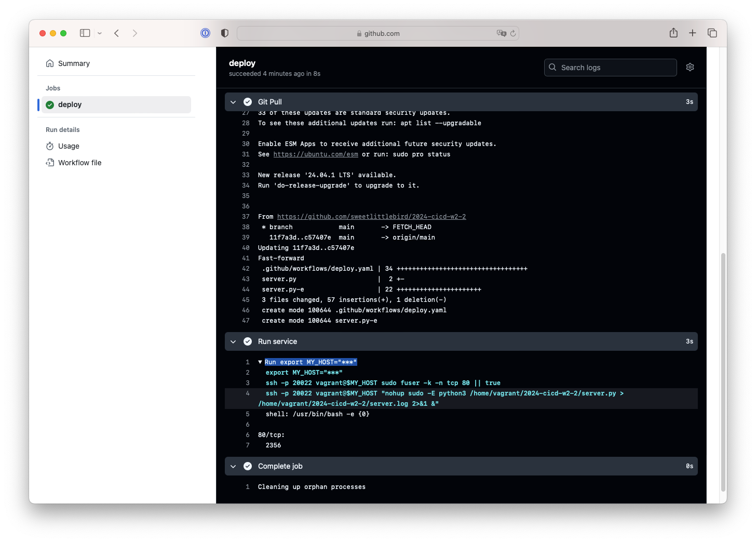Click line 1 of Complete job log
This screenshot has height=542, width=756.
coord(247,487)
